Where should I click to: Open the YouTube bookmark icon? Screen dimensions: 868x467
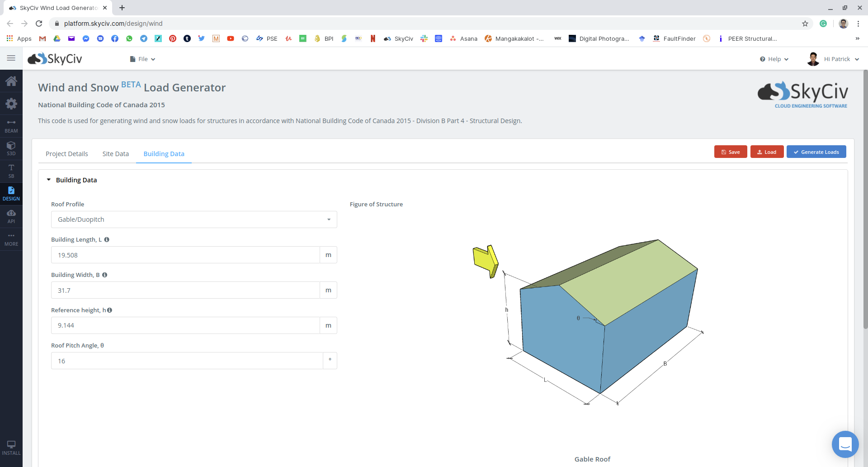click(231, 38)
